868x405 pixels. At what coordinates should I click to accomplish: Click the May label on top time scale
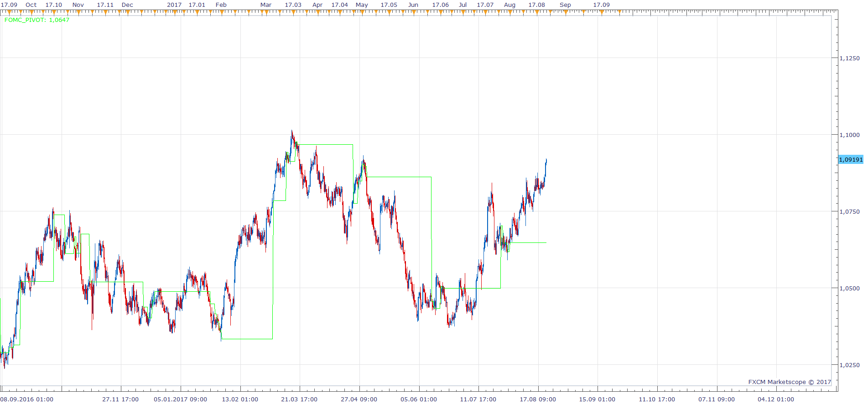[362, 5]
